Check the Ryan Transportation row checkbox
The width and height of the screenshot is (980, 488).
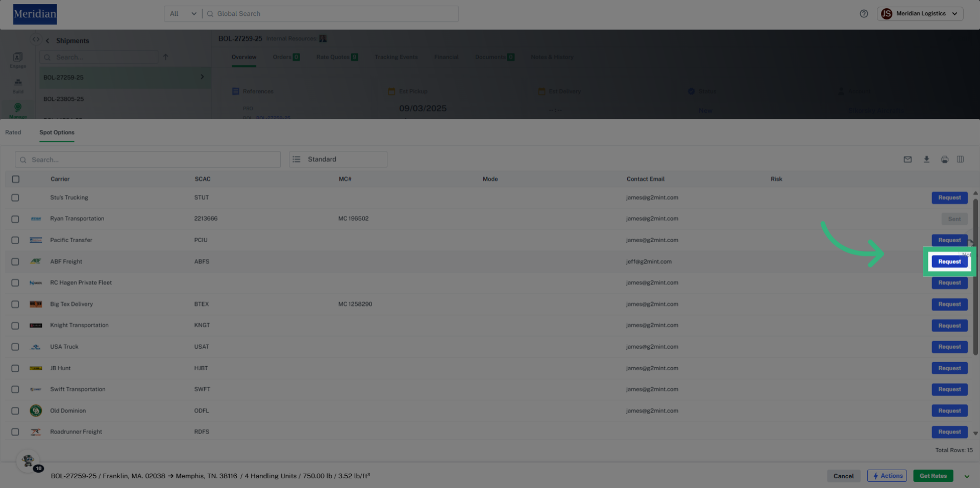15,219
